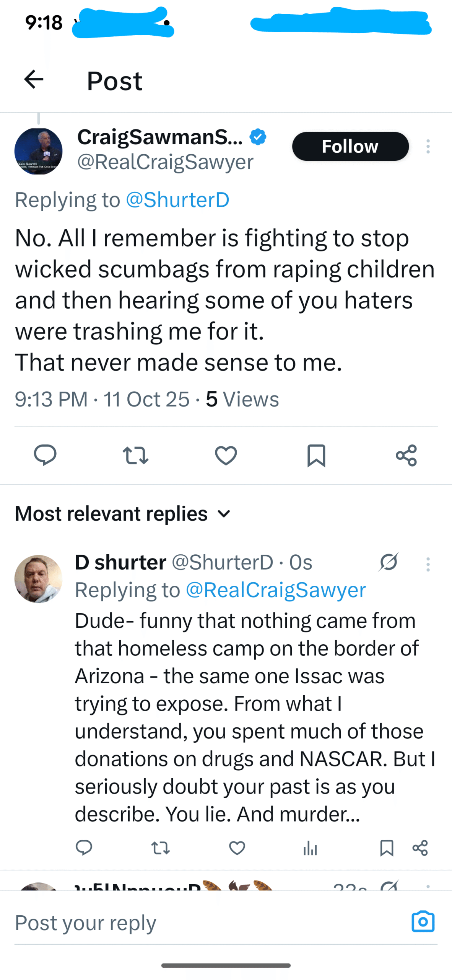
Task: Like D shurter's reply
Action: (237, 848)
